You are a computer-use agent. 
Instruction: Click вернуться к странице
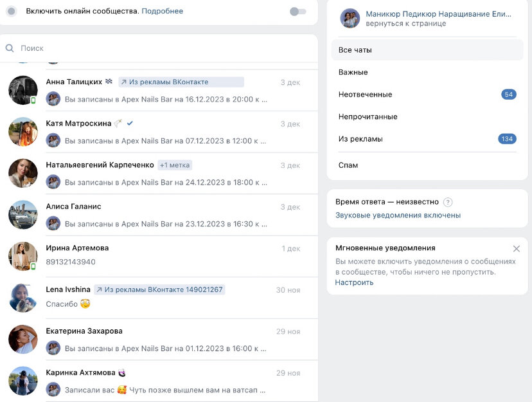point(406,23)
